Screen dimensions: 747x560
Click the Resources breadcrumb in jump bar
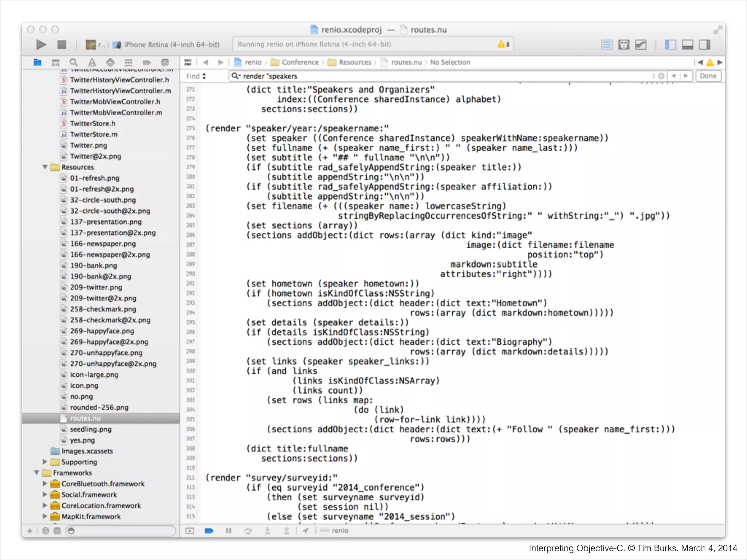[349, 62]
